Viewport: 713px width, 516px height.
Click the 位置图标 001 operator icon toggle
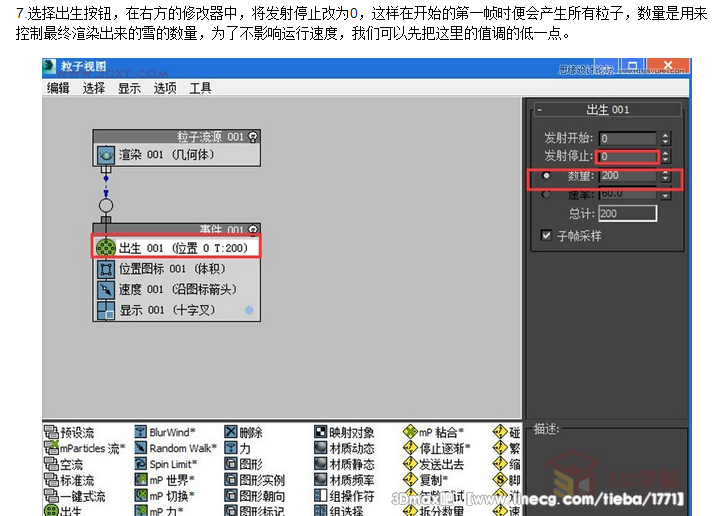(x=106, y=269)
